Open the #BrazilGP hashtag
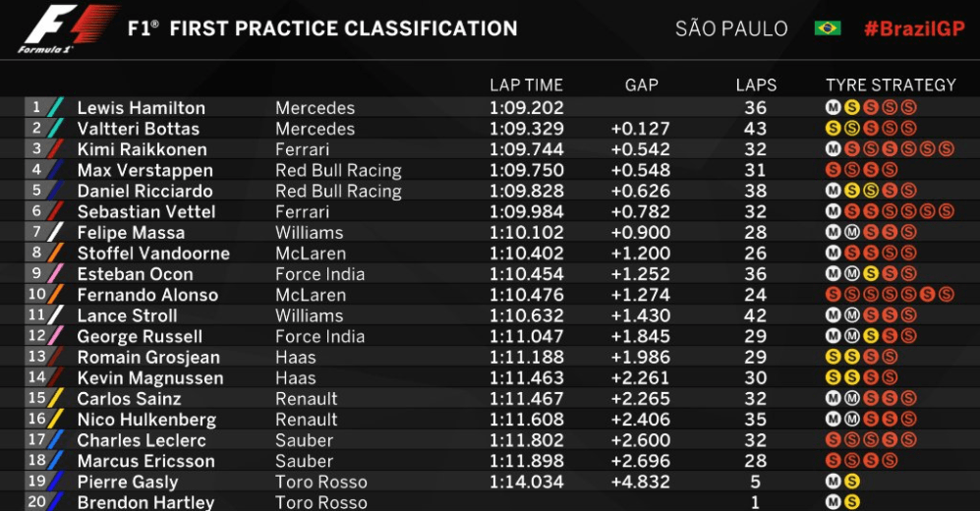980x511 pixels. click(914, 28)
